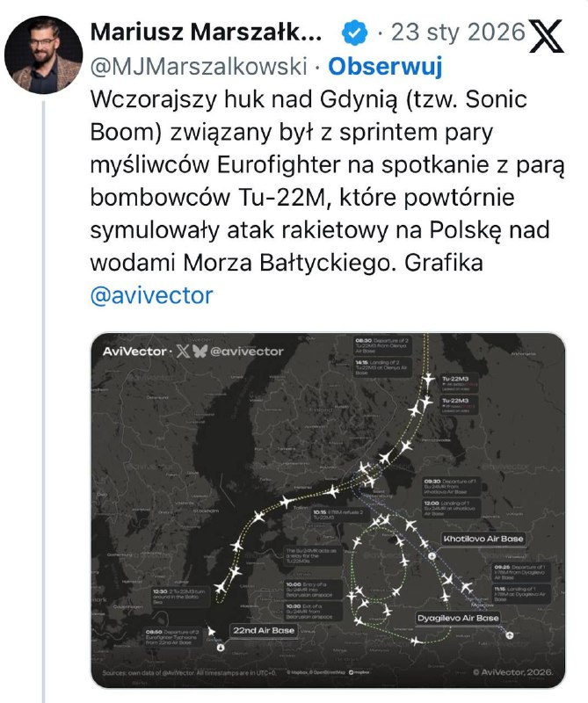Image resolution: width=588 pixels, height=703 pixels.
Task: Click the blue verified badge beside author name
Action: pos(353,34)
